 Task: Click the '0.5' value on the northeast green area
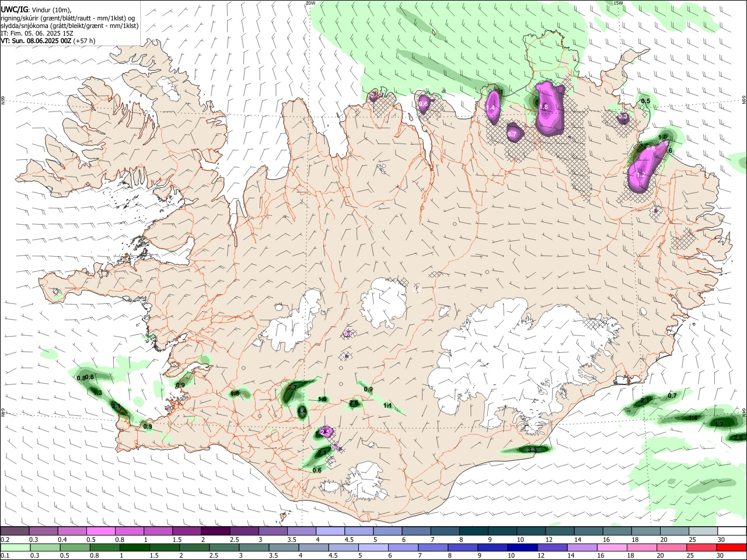coord(645,101)
